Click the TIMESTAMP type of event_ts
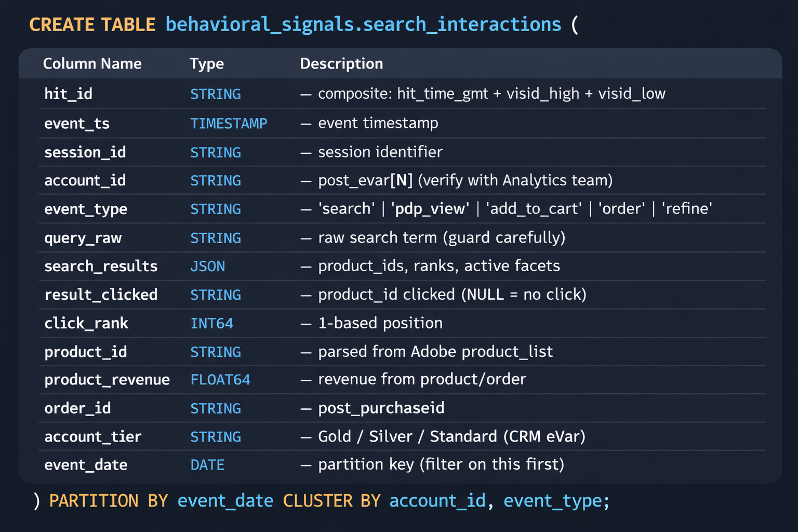Image resolution: width=798 pixels, height=532 pixels. click(229, 123)
